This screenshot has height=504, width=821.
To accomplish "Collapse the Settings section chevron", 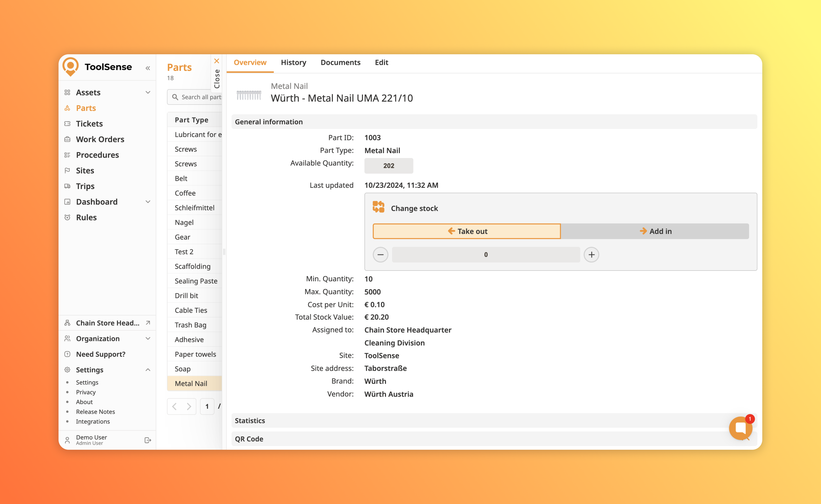I will coord(148,370).
